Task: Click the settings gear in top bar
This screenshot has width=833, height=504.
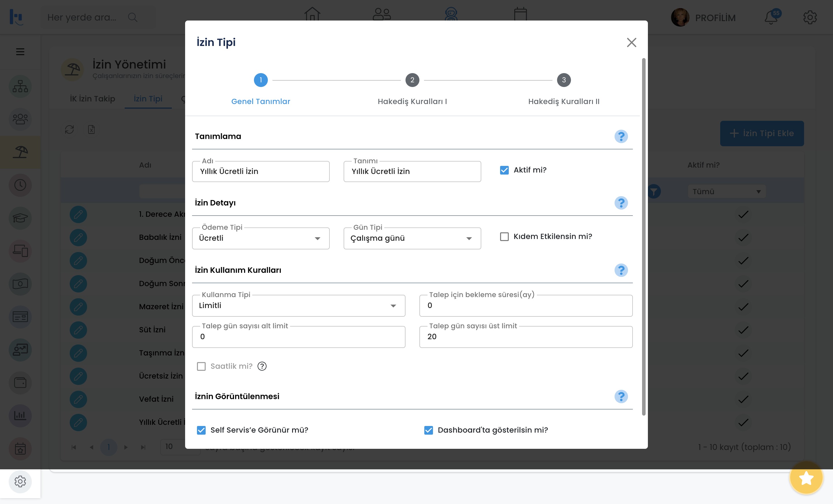Action: [810, 18]
